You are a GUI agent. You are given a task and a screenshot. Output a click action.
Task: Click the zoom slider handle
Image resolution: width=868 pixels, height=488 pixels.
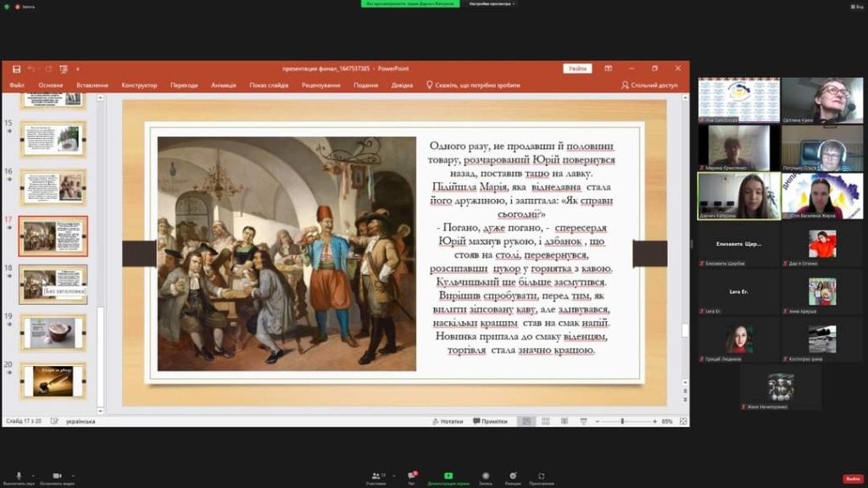[623, 422]
